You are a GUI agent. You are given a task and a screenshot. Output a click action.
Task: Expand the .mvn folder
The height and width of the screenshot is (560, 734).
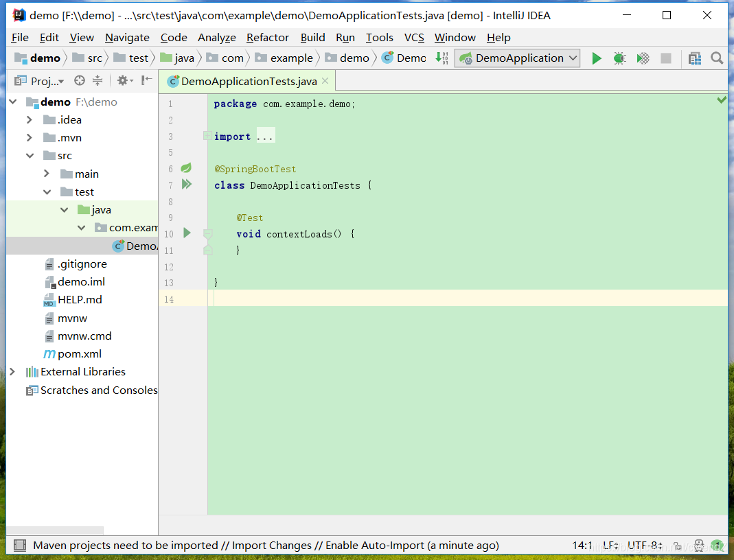(x=30, y=137)
